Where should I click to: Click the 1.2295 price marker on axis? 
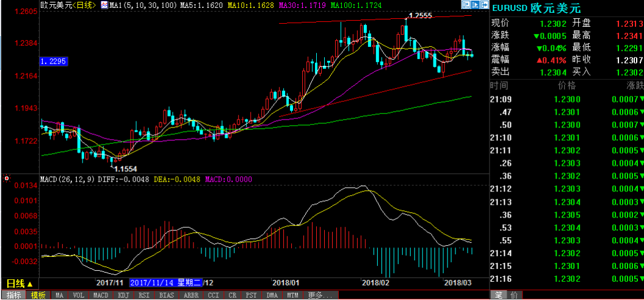54,62
